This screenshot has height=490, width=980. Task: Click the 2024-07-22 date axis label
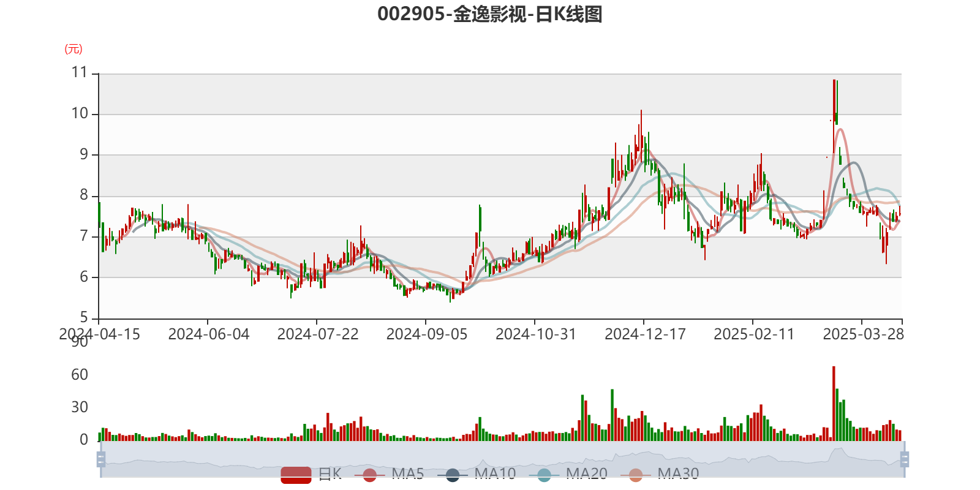[318, 334]
